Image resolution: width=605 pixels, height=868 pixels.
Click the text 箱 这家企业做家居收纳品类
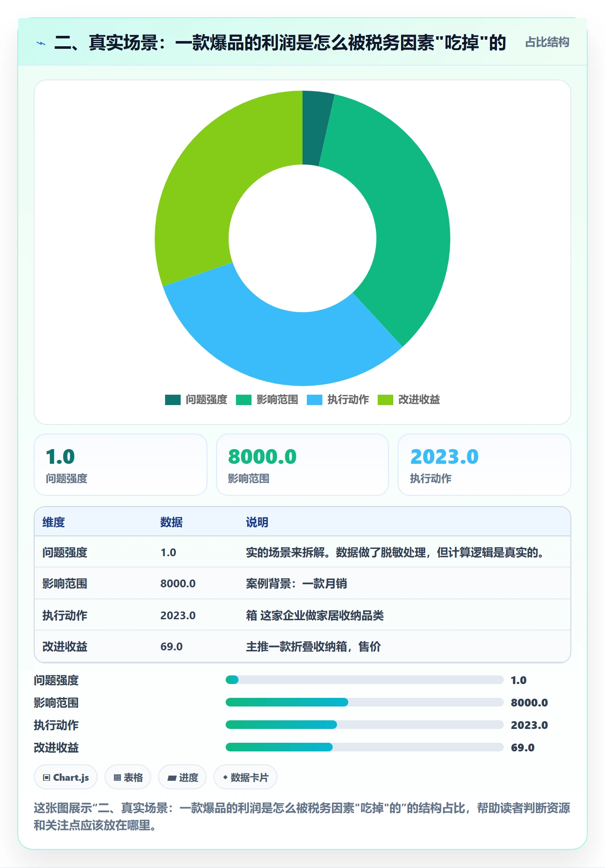[x=315, y=615]
